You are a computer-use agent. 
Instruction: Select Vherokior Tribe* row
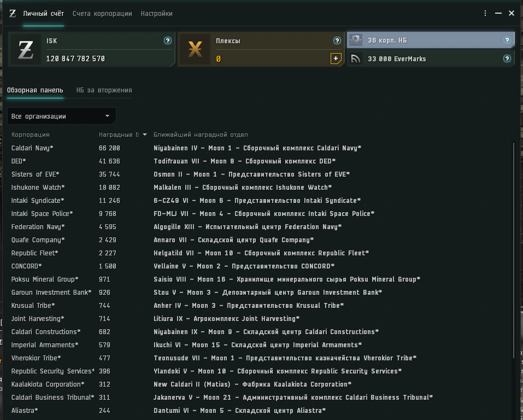coord(260,358)
